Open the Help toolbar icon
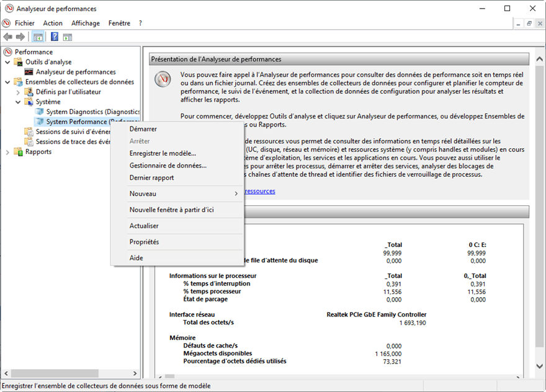The width and height of the screenshot is (546, 392). pyautogui.click(x=55, y=37)
